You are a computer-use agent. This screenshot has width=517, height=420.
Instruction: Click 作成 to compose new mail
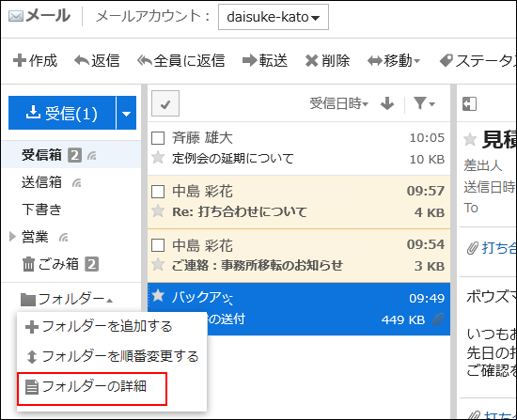35,61
